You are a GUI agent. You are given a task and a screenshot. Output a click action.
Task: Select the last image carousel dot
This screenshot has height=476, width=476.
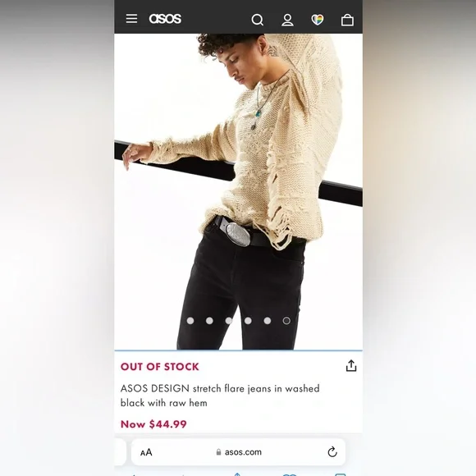coord(286,321)
